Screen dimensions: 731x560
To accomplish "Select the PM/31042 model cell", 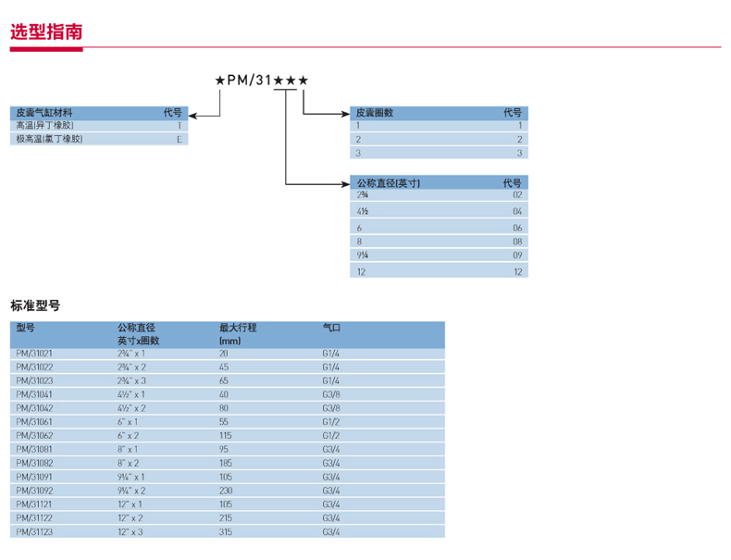I will click(x=34, y=407).
